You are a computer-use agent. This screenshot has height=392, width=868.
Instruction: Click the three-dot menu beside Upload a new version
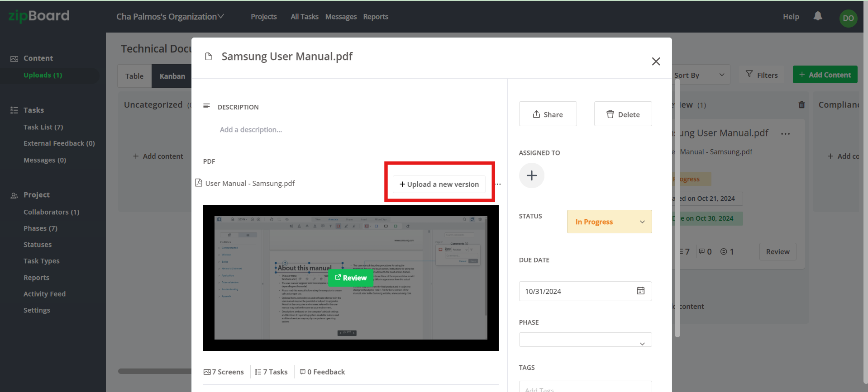pos(498,184)
